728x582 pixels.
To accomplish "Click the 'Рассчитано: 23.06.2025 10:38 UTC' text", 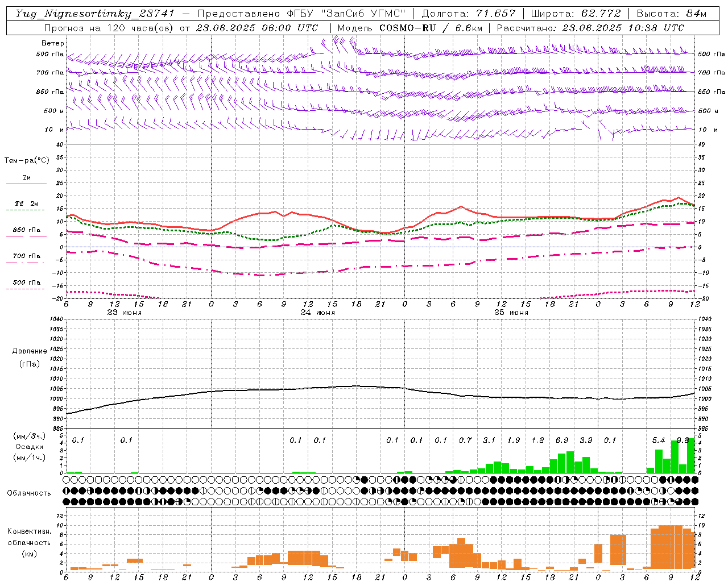I will 590,28.
